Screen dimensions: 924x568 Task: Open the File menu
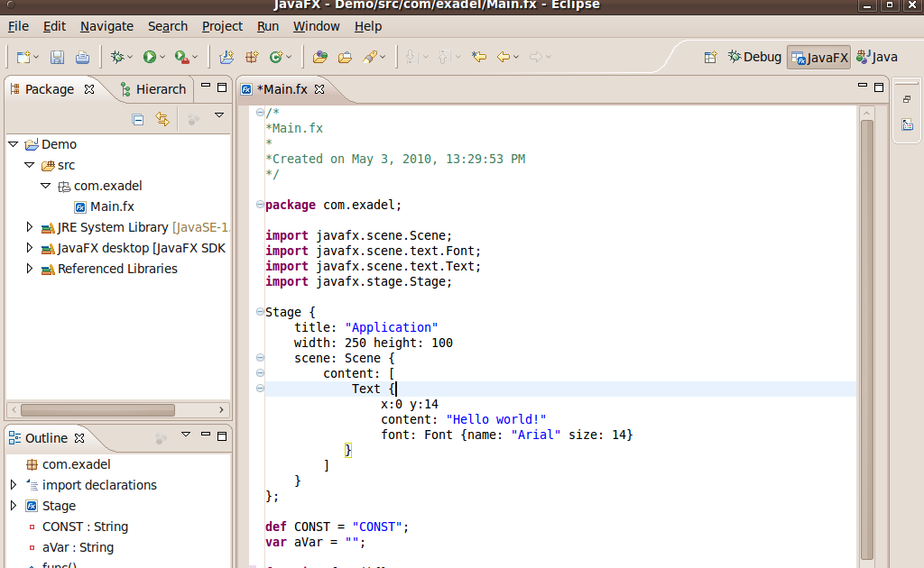point(18,26)
